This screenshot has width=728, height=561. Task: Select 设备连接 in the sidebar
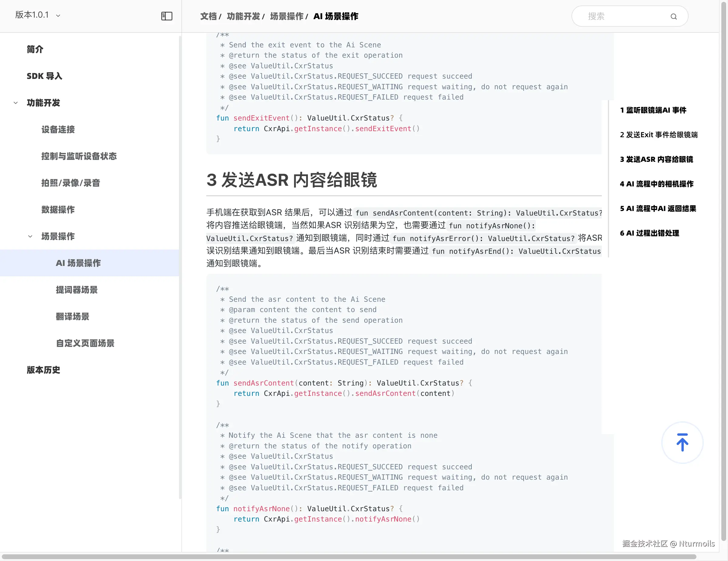coord(58,129)
